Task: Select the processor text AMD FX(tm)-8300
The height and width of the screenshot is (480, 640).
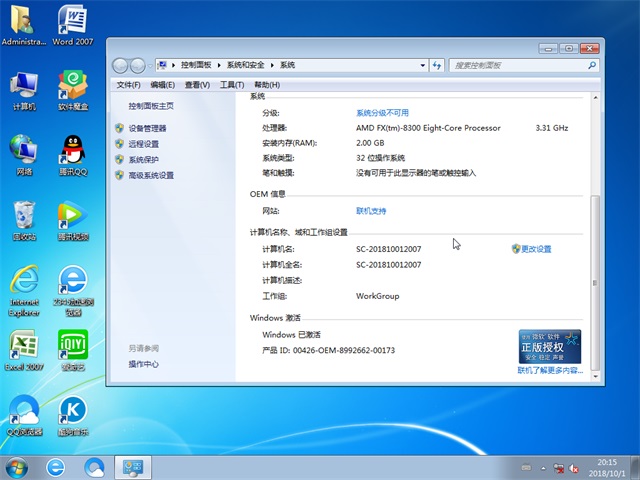Action: pos(428,128)
